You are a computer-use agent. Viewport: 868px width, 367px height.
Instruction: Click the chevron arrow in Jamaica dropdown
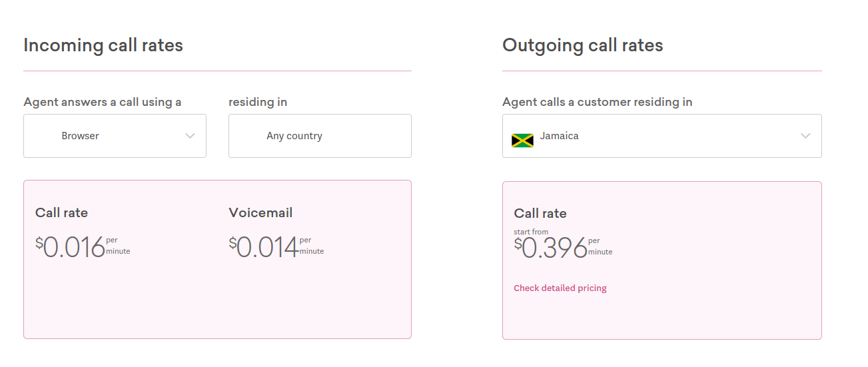point(805,136)
